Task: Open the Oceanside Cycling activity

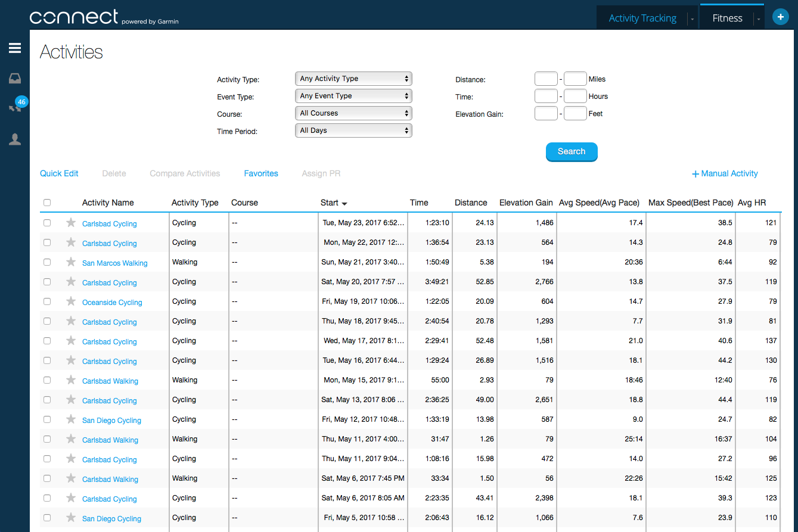Action: [x=112, y=303]
